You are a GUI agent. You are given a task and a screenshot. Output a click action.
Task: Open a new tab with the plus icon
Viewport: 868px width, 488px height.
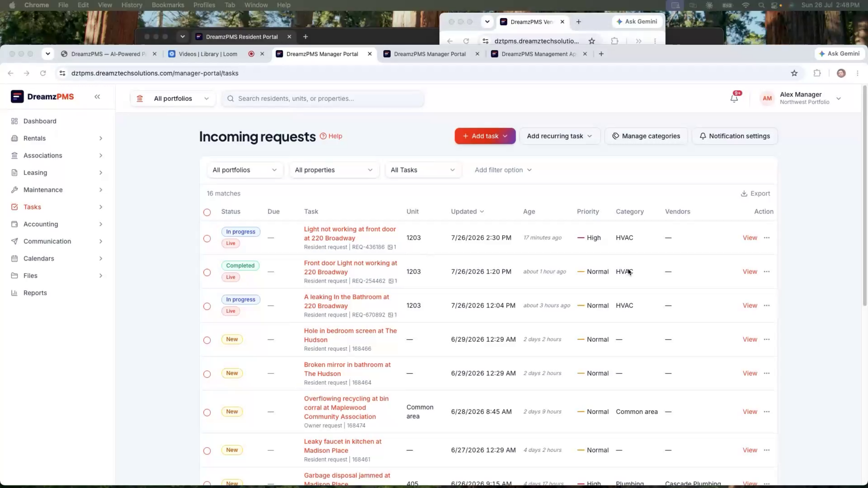[x=601, y=54]
